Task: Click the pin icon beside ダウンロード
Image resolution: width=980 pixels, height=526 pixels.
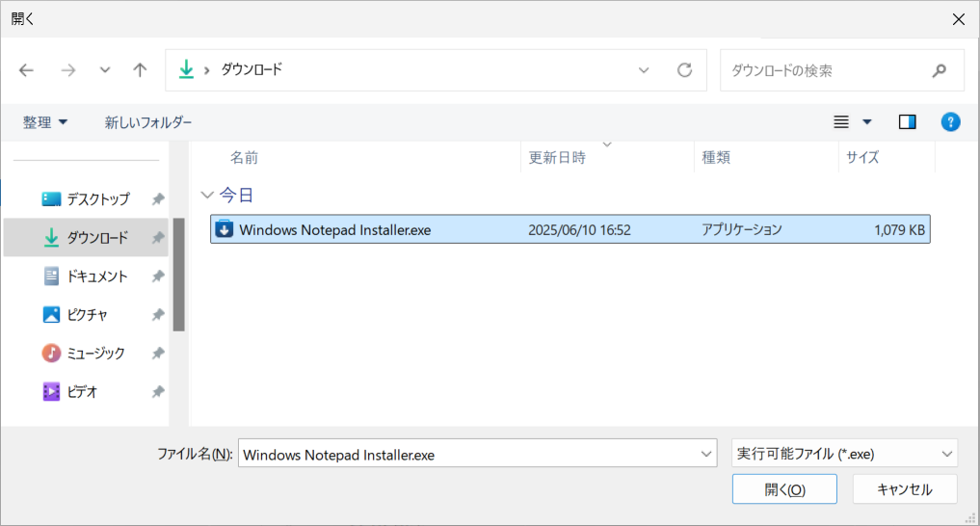Action: point(157,237)
